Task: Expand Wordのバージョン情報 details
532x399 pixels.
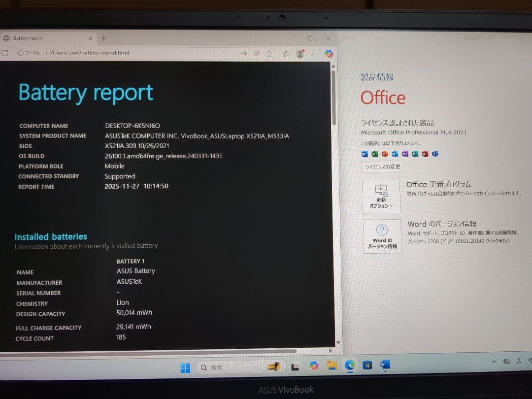Action: [x=381, y=236]
